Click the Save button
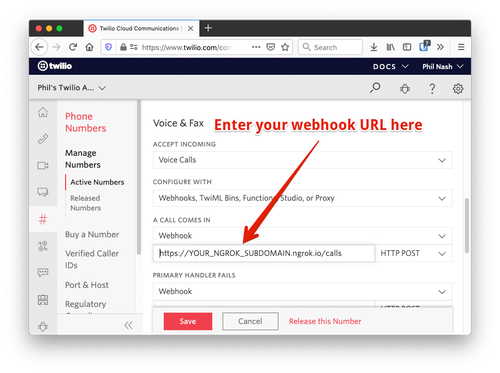 click(188, 321)
